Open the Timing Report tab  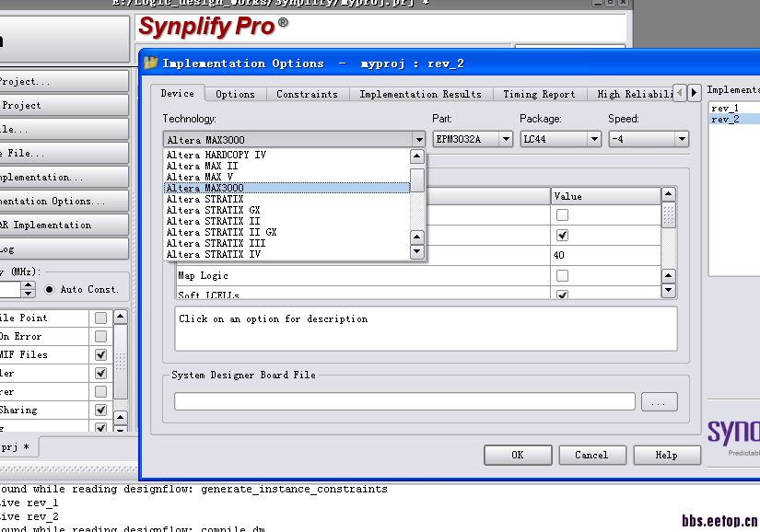click(x=539, y=94)
